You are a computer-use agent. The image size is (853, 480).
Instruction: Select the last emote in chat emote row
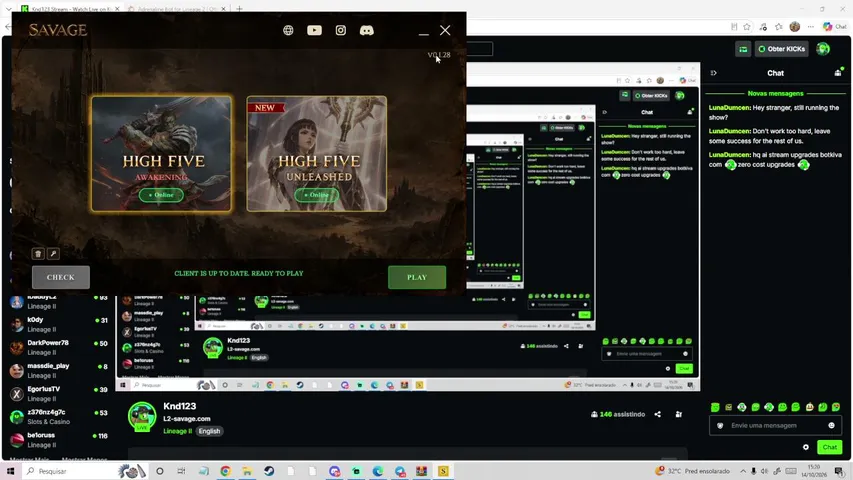point(836,407)
